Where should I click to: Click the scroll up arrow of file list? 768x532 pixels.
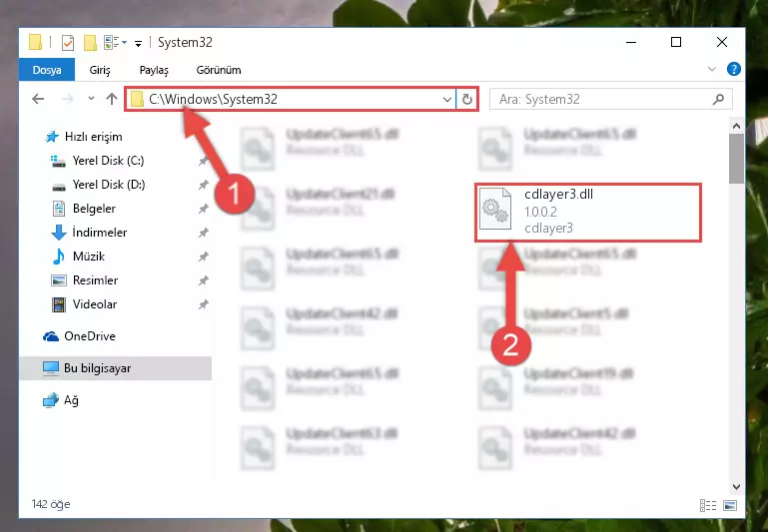click(736, 127)
